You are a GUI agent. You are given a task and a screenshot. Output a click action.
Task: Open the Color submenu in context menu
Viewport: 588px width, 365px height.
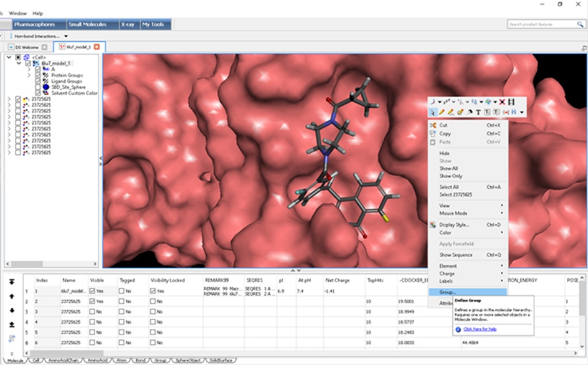(468, 232)
